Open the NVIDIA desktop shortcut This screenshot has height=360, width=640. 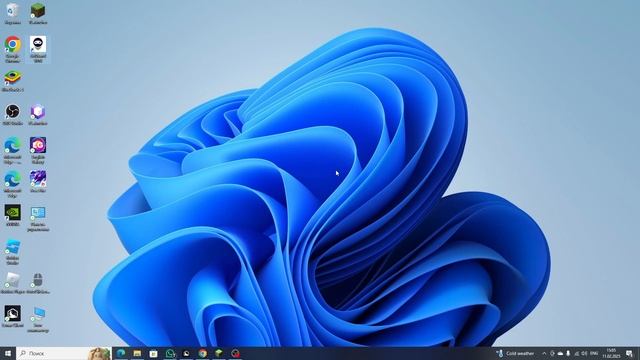pos(13,216)
